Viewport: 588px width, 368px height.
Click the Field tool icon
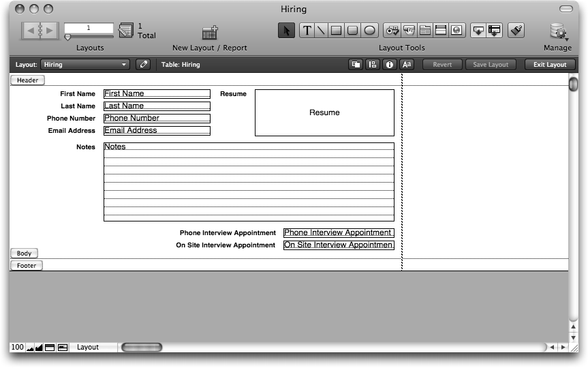(478, 31)
